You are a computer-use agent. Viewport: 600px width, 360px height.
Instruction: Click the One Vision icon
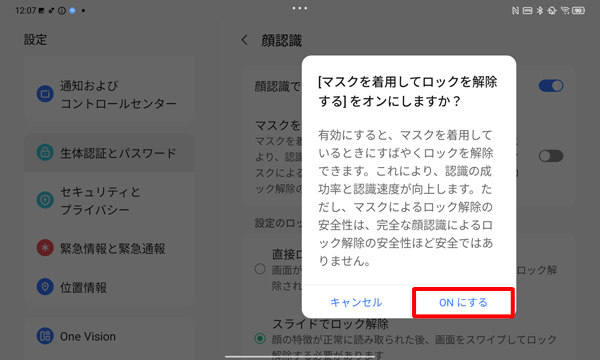pyautogui.click(x=45, y=336)
